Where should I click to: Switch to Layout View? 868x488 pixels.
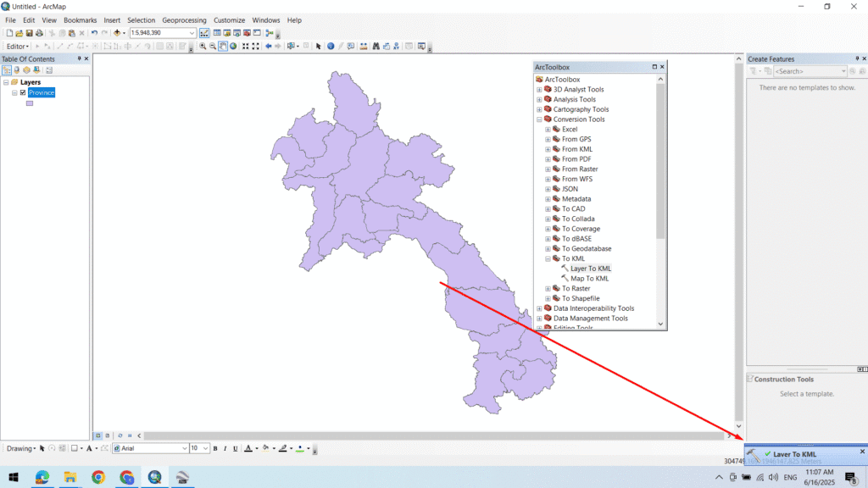point(108,435)
